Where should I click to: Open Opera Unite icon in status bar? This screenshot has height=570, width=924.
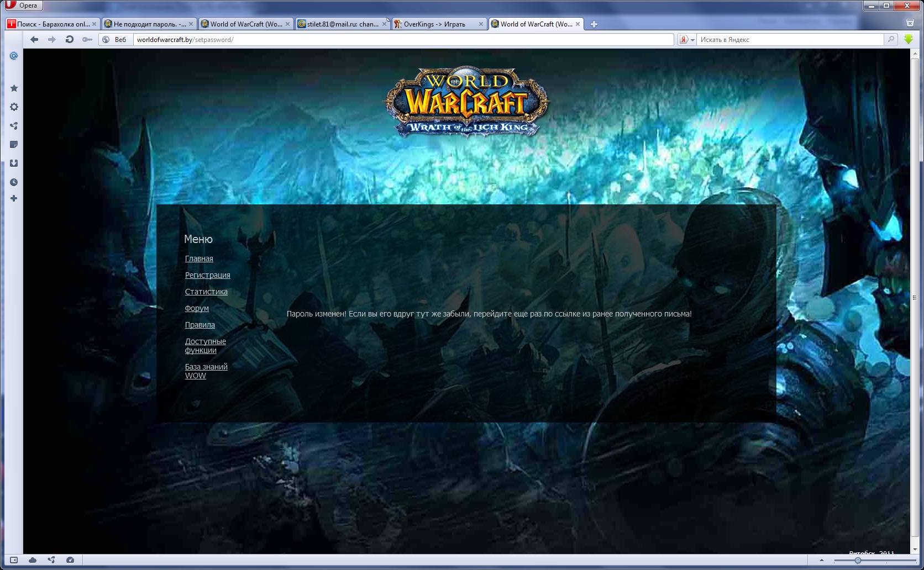(51, 560)
